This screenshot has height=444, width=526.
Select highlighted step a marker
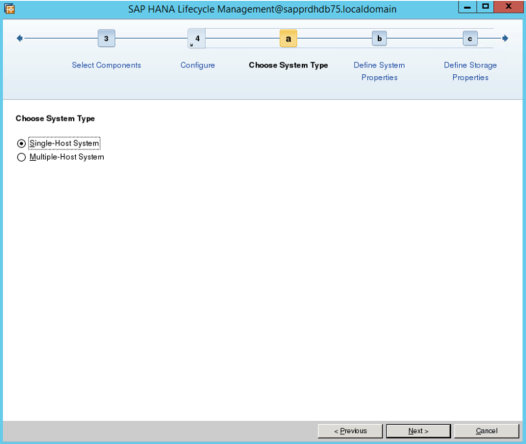288,39
